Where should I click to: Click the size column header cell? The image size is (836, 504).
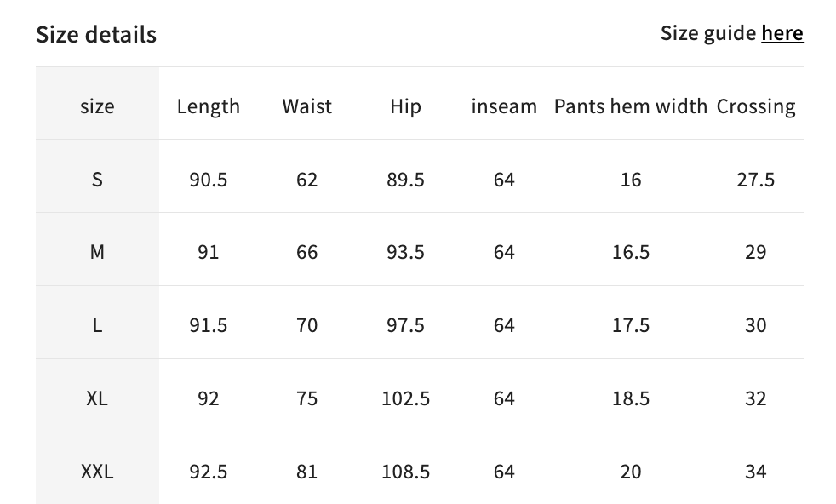pos(97,106)
